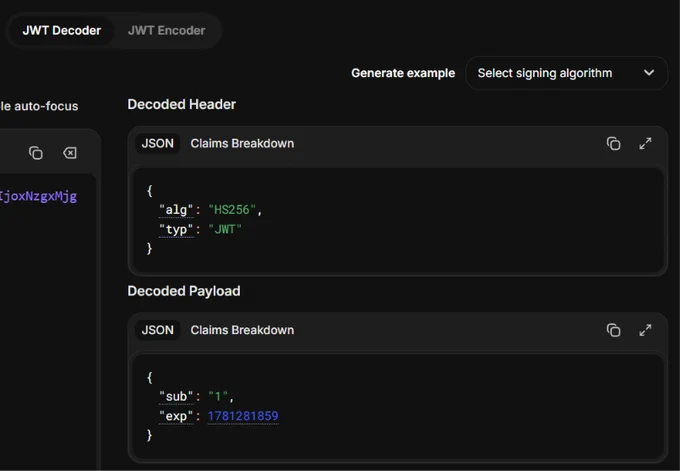Expand the Decoded Header panel fullscreen
The width and height of the screenshot is (680, 471).
(645, 144)
